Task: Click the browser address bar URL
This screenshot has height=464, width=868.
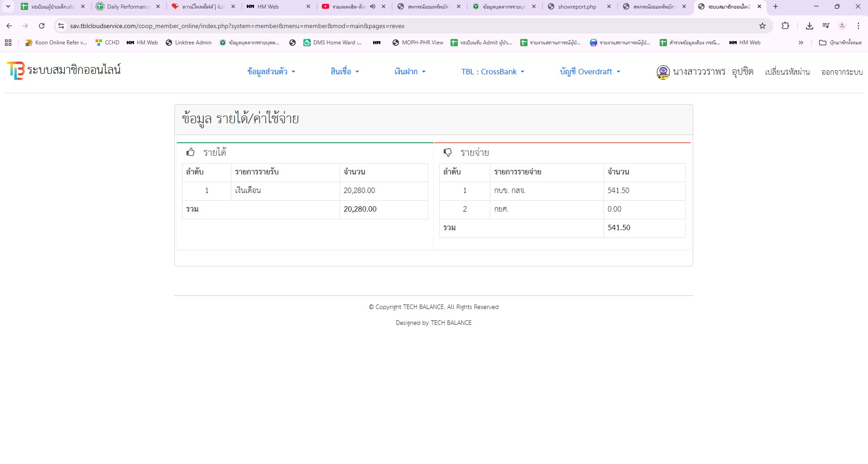Action: point(237,26)
